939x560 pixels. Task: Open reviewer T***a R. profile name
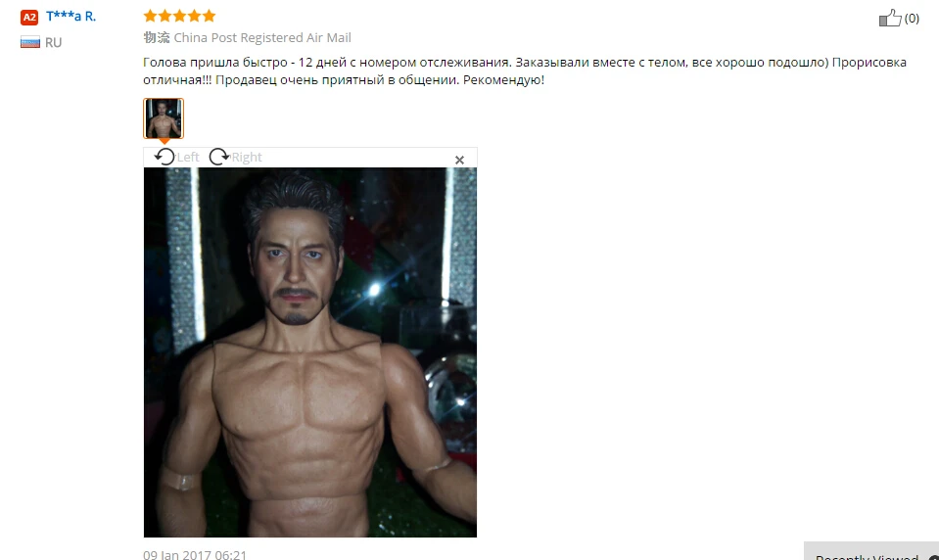pos(70,17)
